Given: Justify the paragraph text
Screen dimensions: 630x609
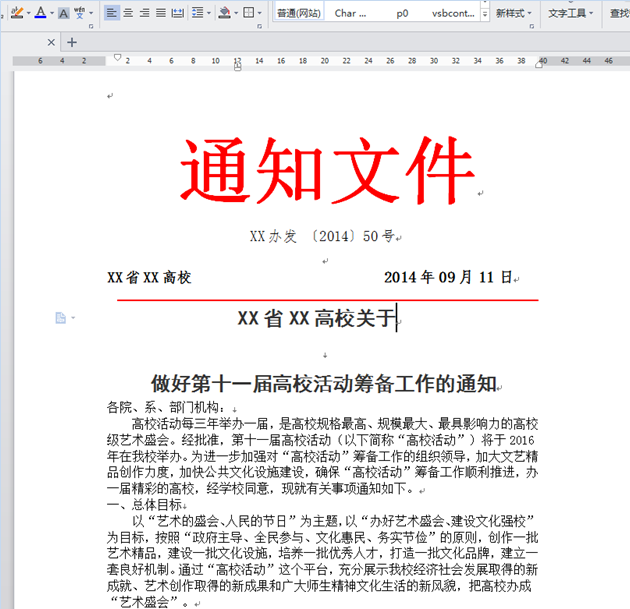Looking at the screenshot, I should coord(161,13).
